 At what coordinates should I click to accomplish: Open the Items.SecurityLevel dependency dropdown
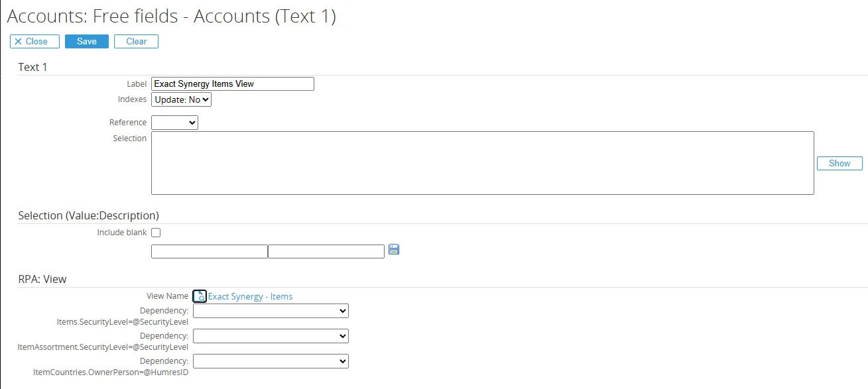tap(270, 310)
